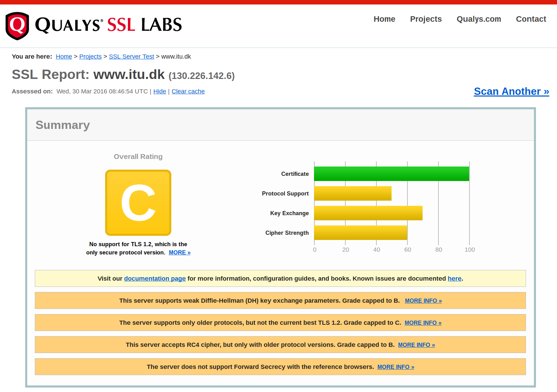
Task: Click the Qualys shield logo icon
Action: [17, 26]
